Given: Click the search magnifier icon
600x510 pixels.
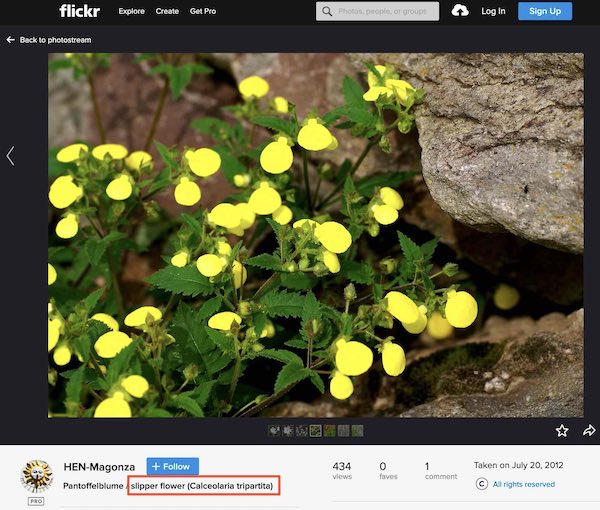Looking at the screenshot, I should tap(327, 11).
